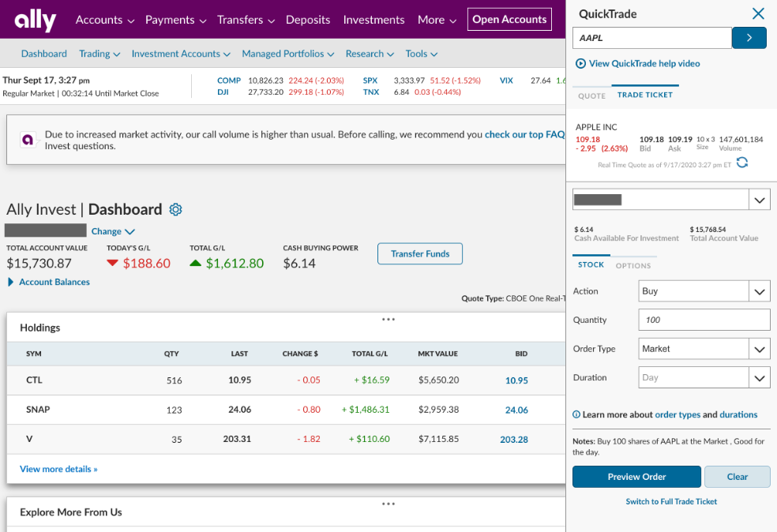Click the Ally logo
777x532 pixels.
click(x=36, y=21)
